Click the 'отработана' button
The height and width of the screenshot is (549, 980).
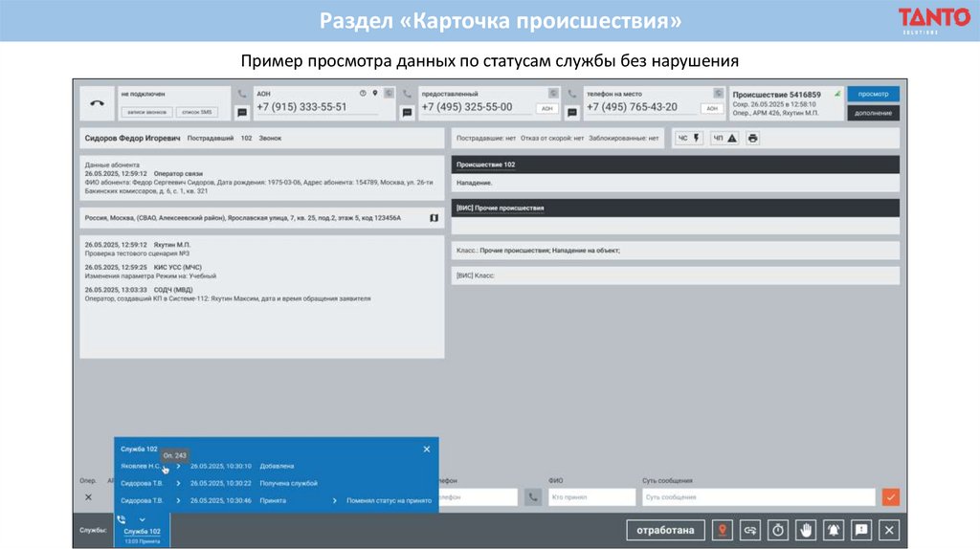[665, 530]
